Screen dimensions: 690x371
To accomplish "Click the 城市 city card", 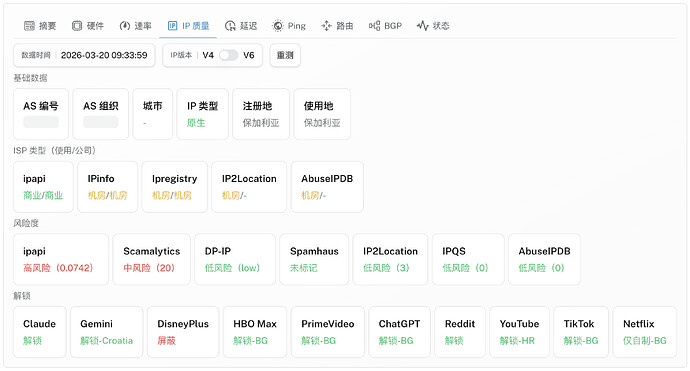I will pyautogui.click(x=153, y=114).
